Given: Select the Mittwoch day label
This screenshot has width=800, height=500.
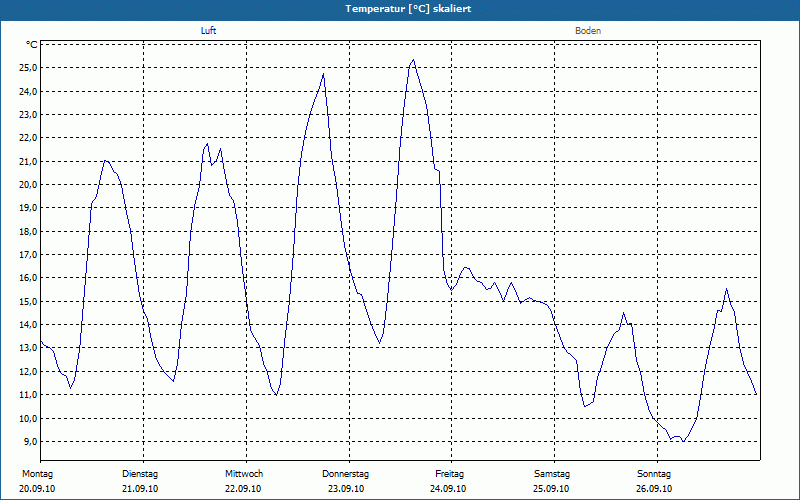Looking at the screenshot, I should point(244,474).
